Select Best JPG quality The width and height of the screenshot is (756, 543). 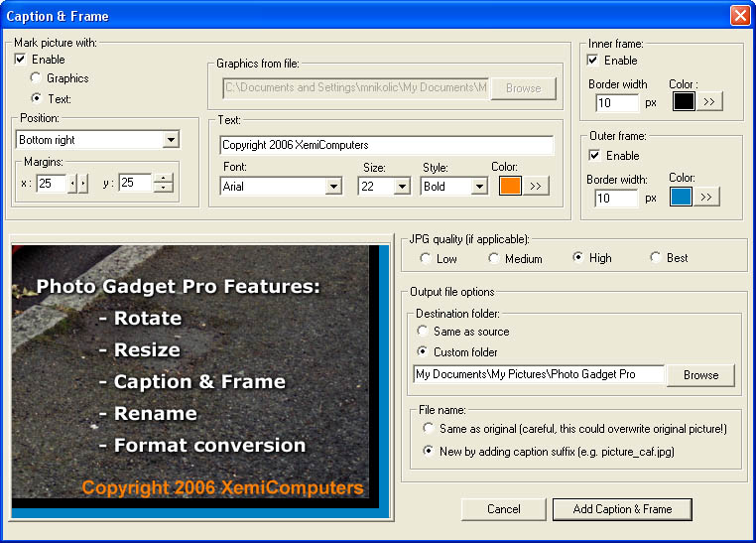click(655, 257)
